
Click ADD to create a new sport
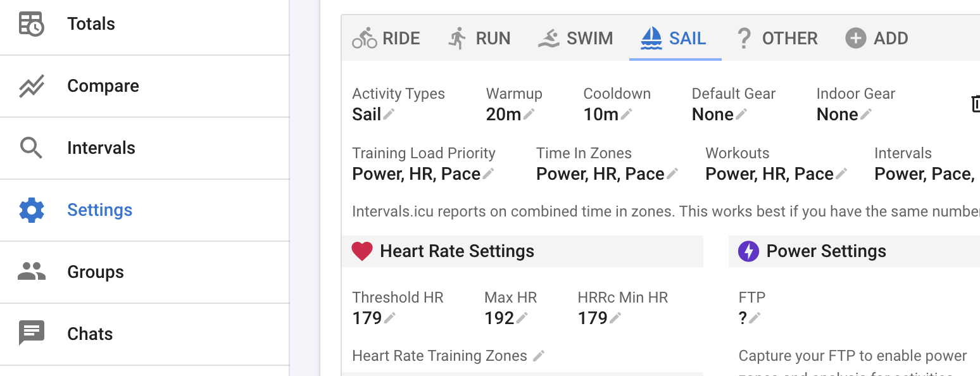[x=877, y=38]
